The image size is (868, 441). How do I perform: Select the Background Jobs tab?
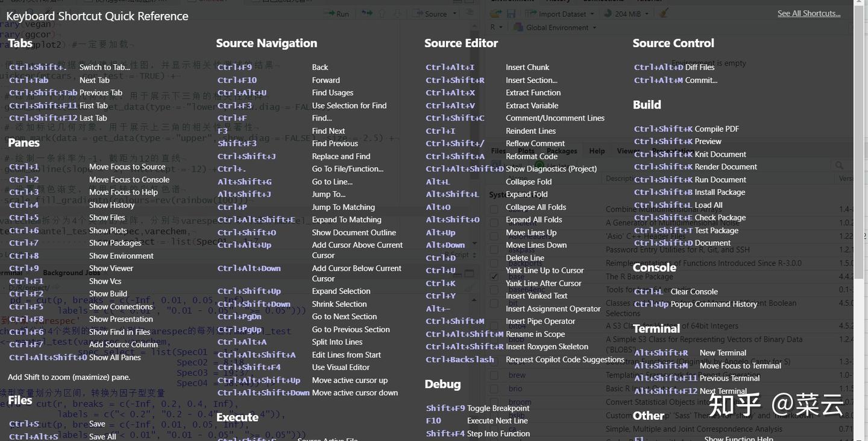coord(71,273)
